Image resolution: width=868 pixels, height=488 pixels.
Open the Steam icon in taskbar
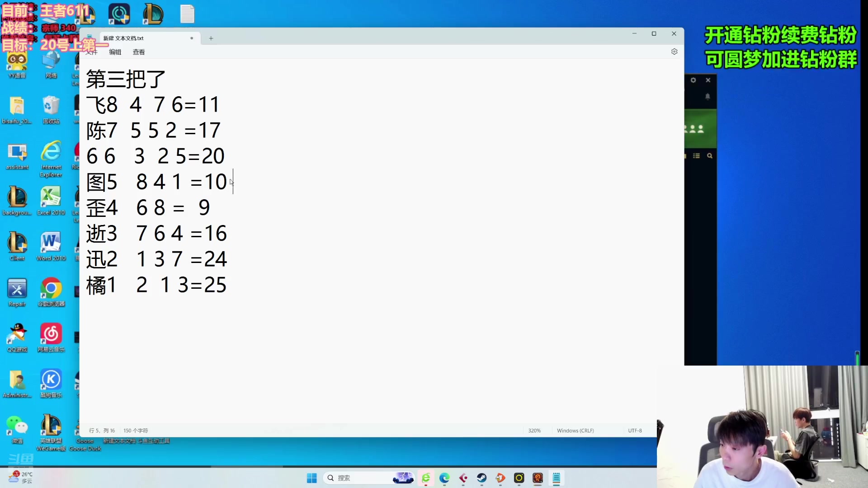[x=481, y=478]
